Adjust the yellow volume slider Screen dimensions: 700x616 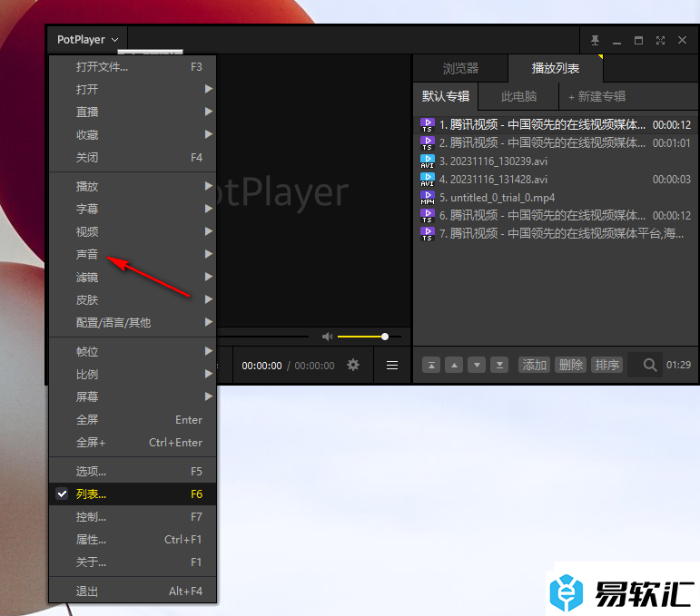click(370, 337)
